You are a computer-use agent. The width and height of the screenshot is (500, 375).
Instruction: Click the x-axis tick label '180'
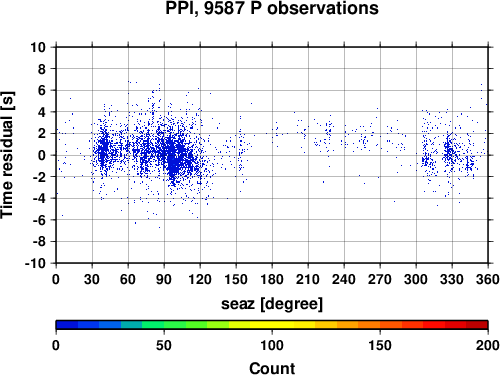(272, 279)
